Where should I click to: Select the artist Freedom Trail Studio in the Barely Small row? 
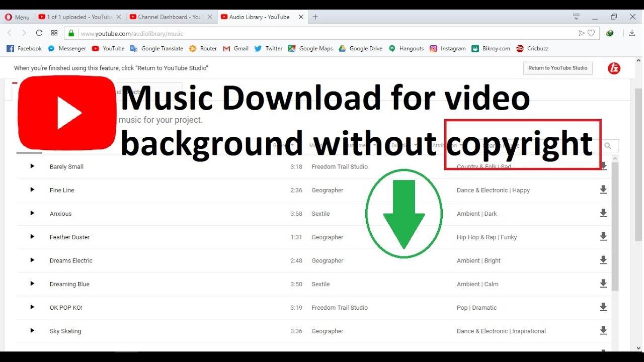tap(340, 166)
